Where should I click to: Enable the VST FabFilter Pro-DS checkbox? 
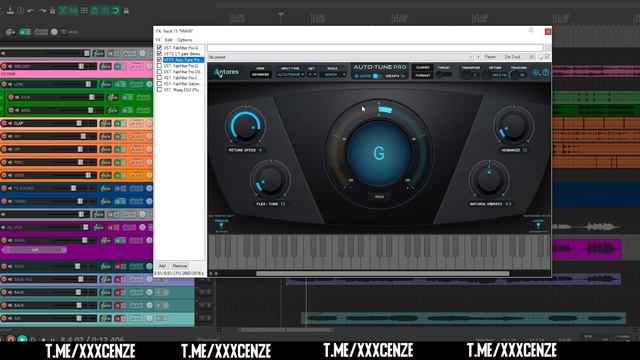pos(160,71)
